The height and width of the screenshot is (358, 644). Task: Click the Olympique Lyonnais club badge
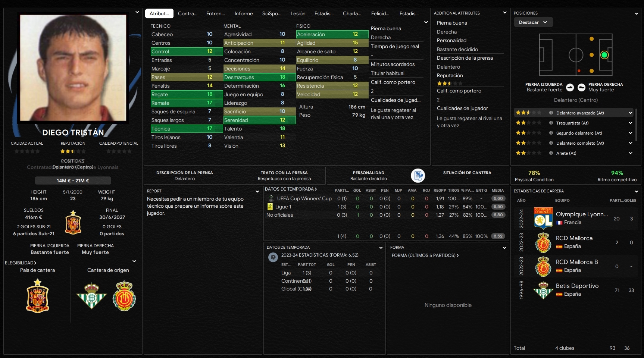coord(543,218)
